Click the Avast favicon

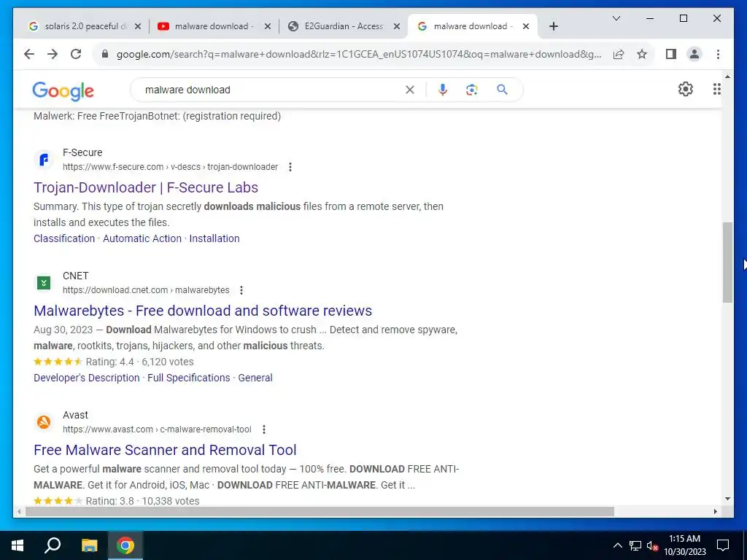pyautogui.click(x=44, y=422)
